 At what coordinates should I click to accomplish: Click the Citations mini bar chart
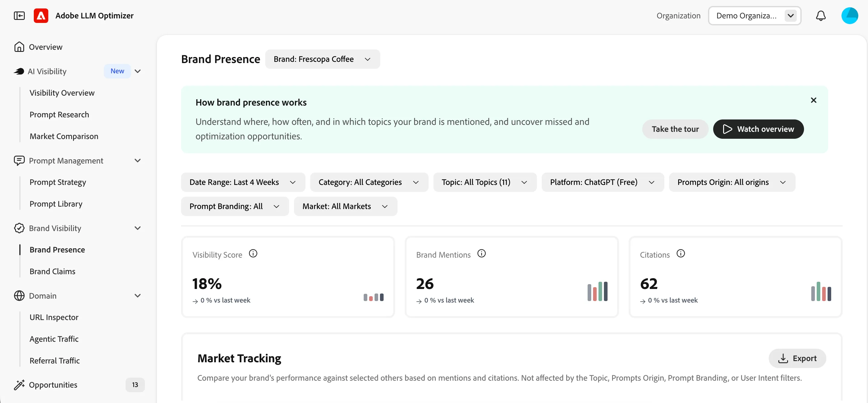click(x=821, y=291)
